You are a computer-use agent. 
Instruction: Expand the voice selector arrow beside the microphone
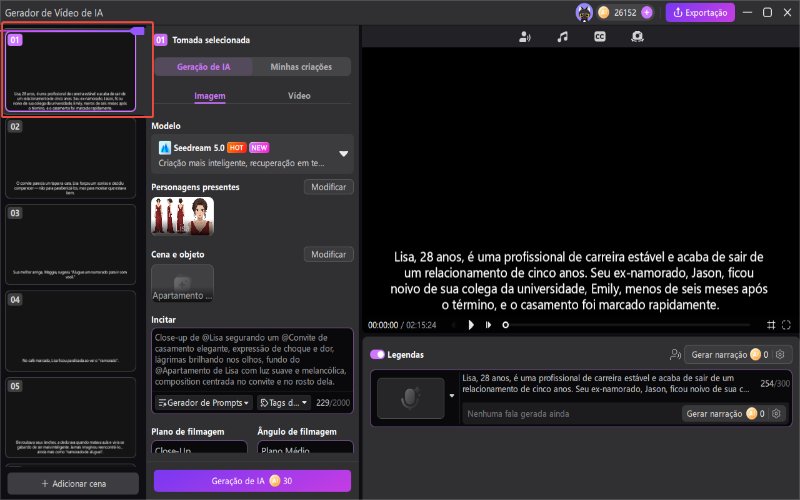[452, 396]
